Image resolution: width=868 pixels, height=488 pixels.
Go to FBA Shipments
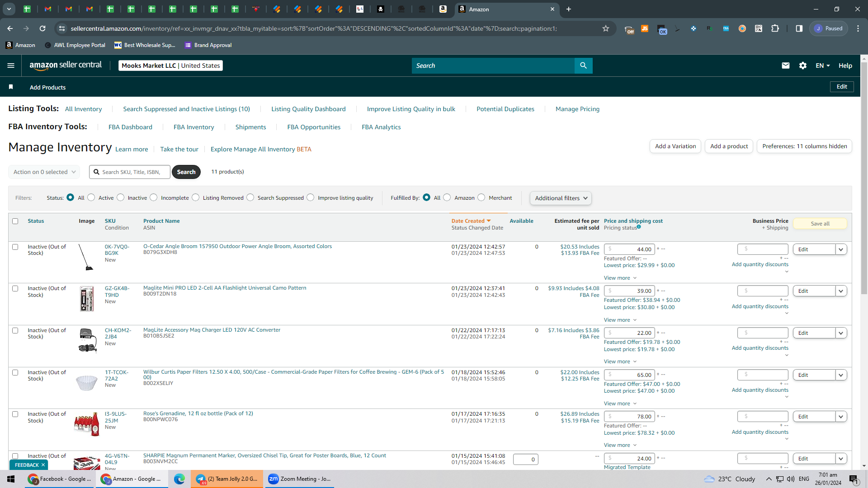pyautogui.click(x=250, y=127)
